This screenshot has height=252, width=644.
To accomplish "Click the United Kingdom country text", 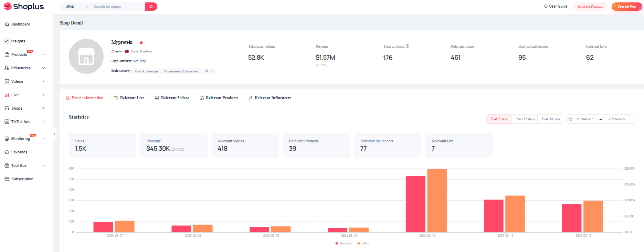I will [141, 51].
